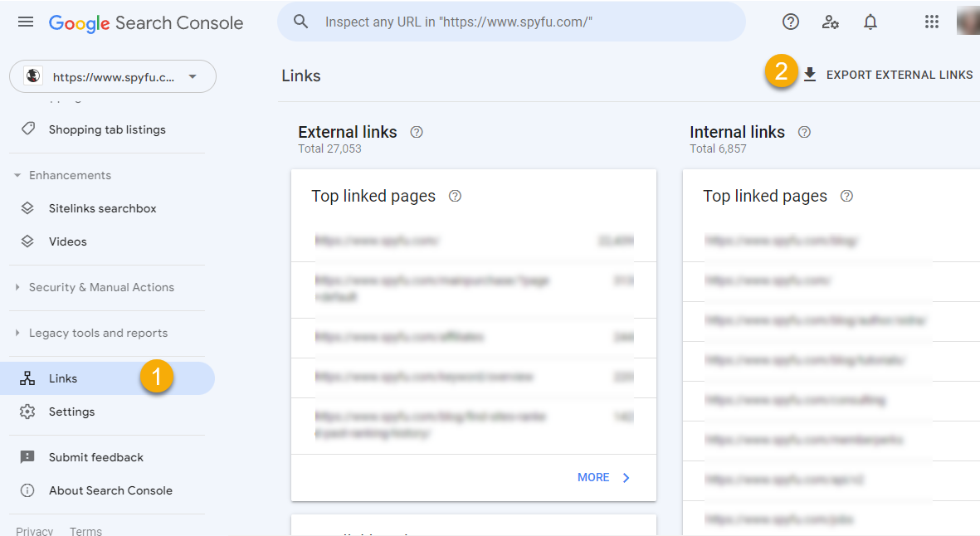
Task: Click the Sitelinks searchbox layers icon
Action: [x=27, y=208]
